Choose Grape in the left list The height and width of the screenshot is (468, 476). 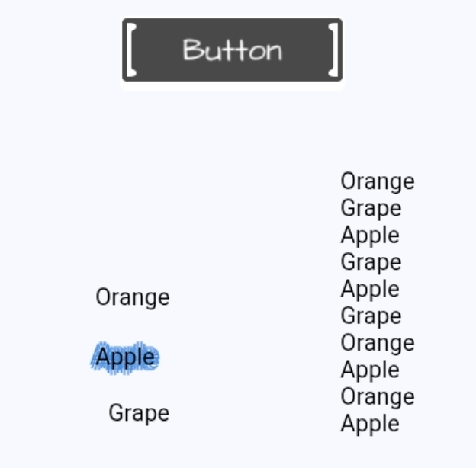139,413
